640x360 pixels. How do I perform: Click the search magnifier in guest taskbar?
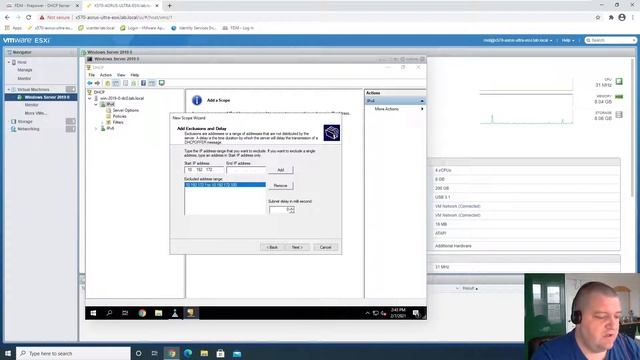tap(109, 313)
